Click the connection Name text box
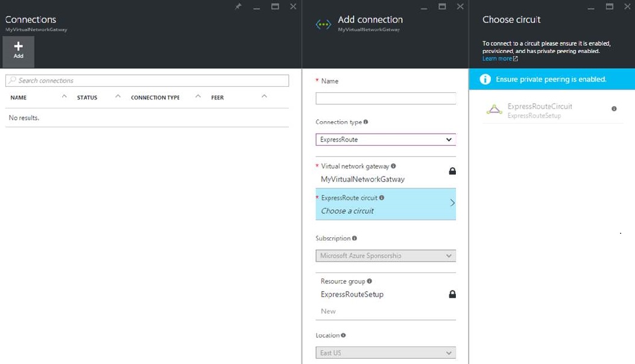The width and height of the screenshot is (635, 364). point(385,98)
